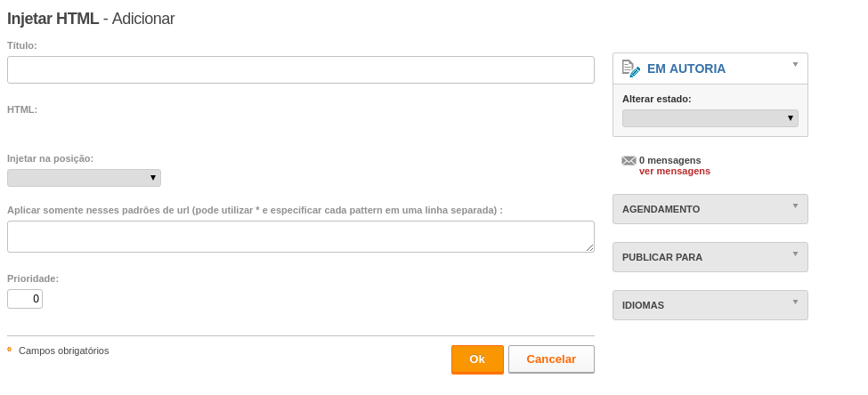Expand the Idiomas panel arrow

tap(796, 302)
